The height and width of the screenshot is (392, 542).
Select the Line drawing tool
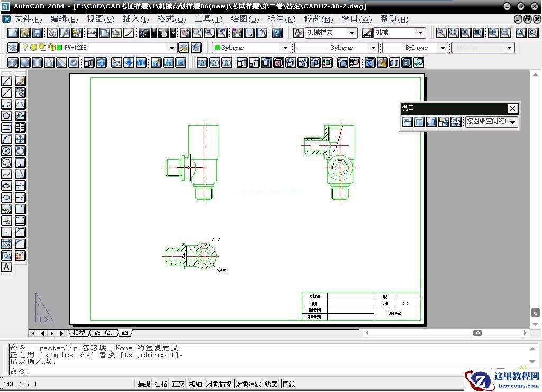[x=6, y=81]
